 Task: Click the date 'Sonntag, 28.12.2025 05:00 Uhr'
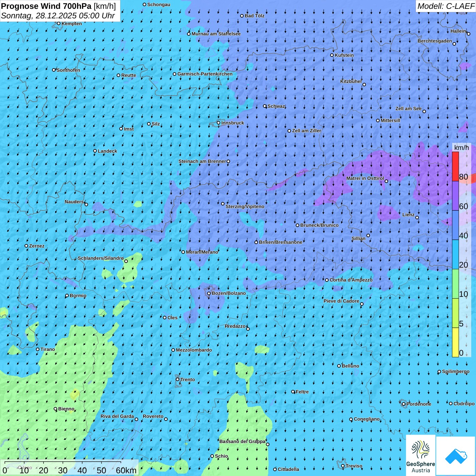coord(58,16)
